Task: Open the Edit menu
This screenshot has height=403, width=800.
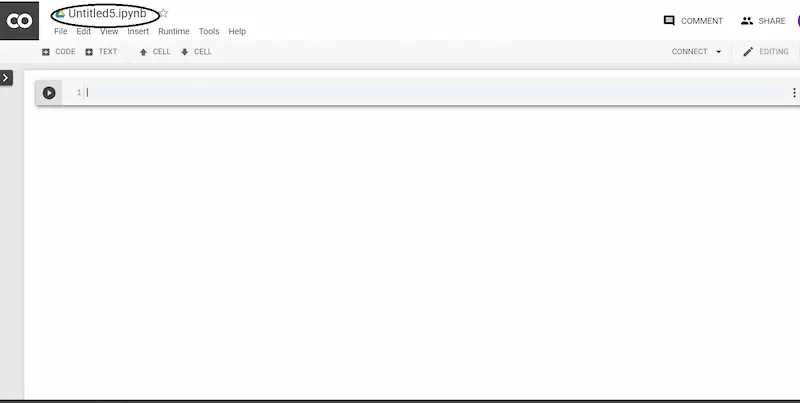Action: point(84,31)
